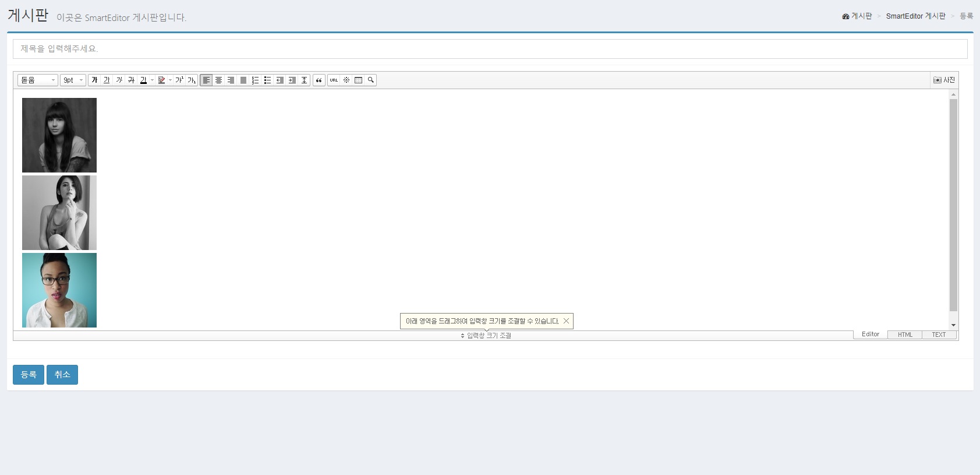
Task: Click the 사진 photo upload button
Action: point(944,80)
